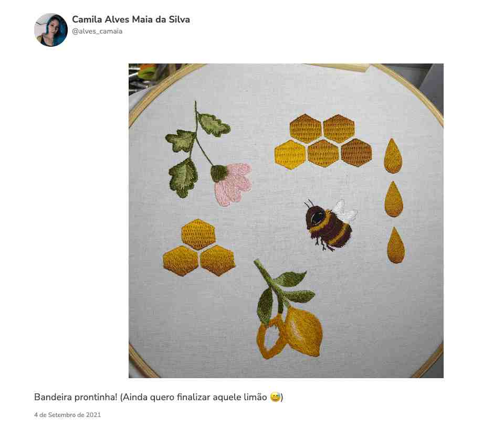Open Camila's round profile avatar

[51, 30]
